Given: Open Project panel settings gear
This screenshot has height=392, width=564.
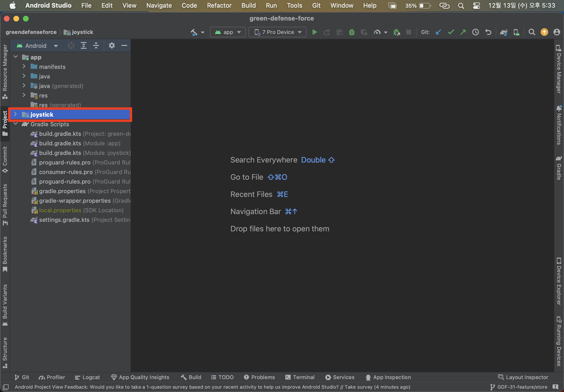Looking at the screenshot, I should point(112,46).
